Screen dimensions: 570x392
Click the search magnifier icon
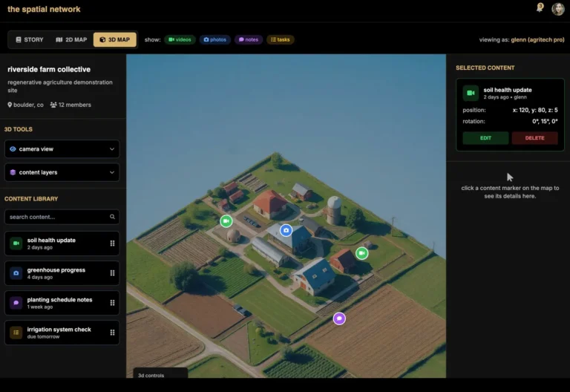(113, 217)
